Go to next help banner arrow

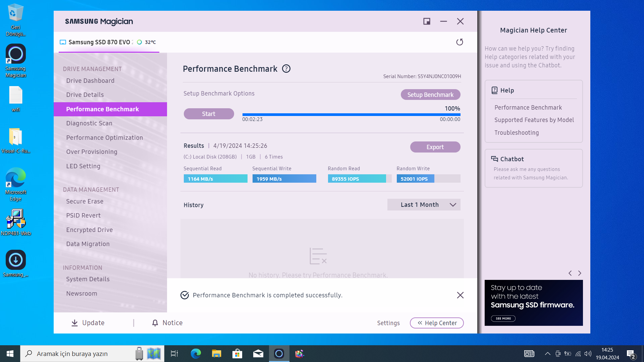tap(580, 273)
